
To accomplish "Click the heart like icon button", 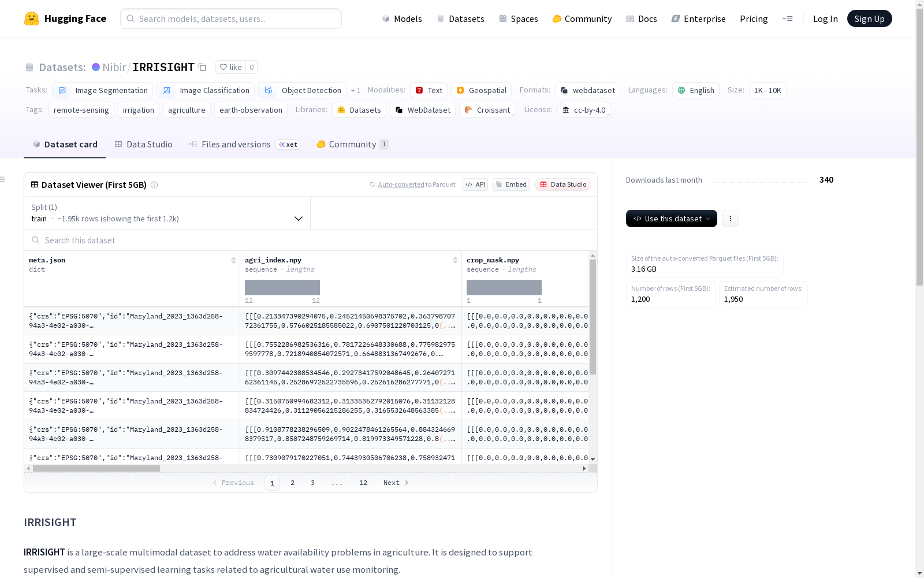I will point(230,67).
